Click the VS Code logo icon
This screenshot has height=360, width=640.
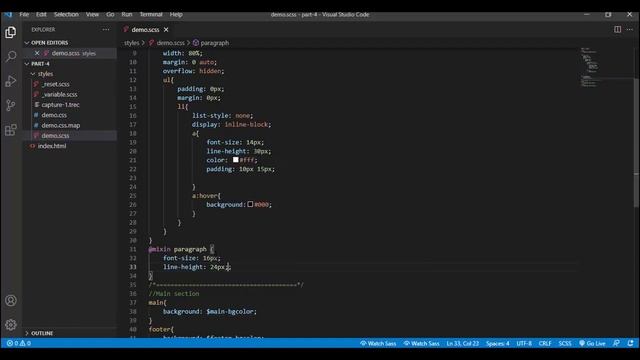(x=9, y=14)
